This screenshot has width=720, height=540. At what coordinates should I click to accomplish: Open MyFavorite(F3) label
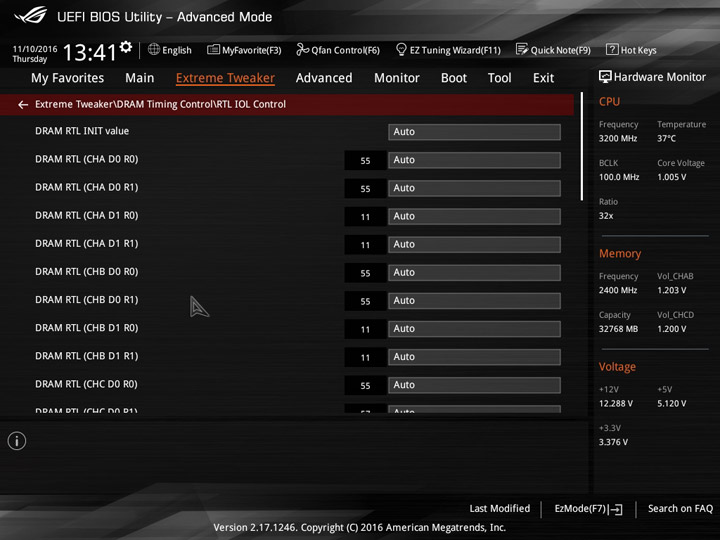pos(252,50)
